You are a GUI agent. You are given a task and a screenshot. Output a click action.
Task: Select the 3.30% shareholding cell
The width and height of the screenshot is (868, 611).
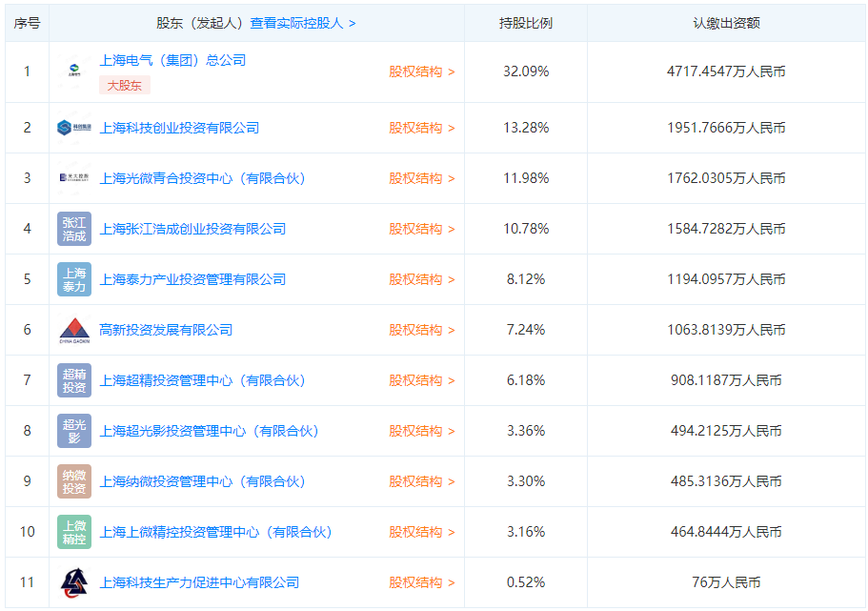click(x=526, y=481)
